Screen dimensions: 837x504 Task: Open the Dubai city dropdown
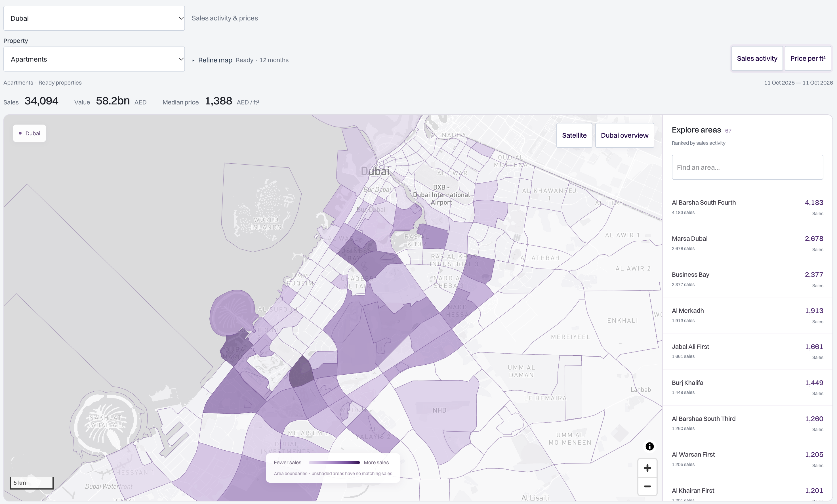[x=94, y=18]
